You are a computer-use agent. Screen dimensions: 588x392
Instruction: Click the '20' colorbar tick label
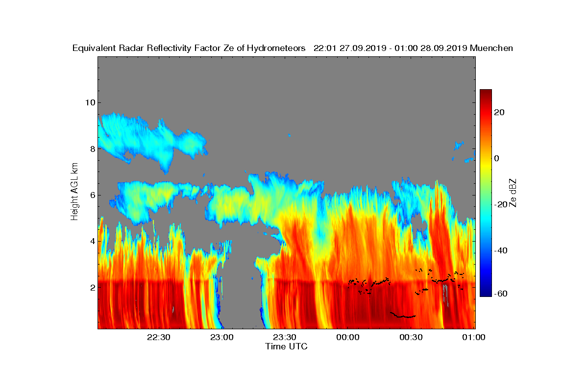coord(499,112)
